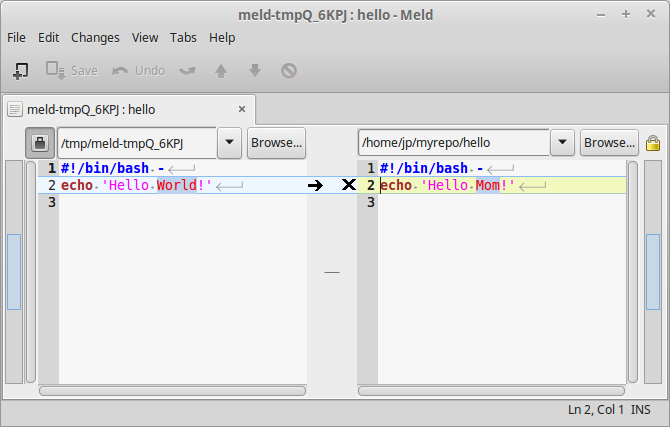670x427 pixels.
Task: Click the New comparison toolbar icon
Action: tap(20, 71)
